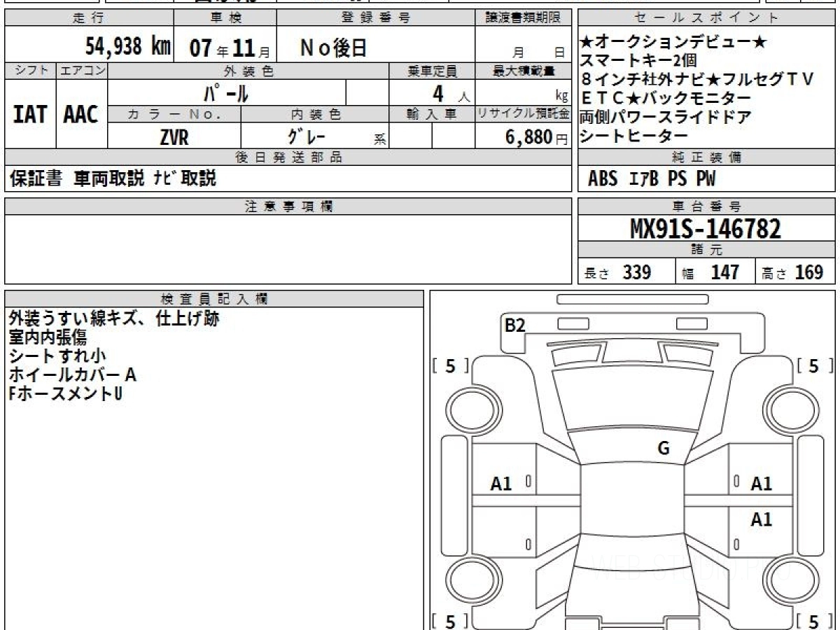Select the rear-left wheel circle in diagram
The width and height of the screenshot is (840, 630).
click(x=466, y=580)
